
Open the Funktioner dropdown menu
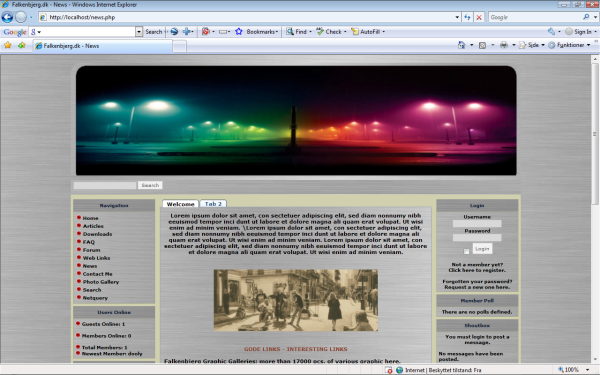coord(569,45)
